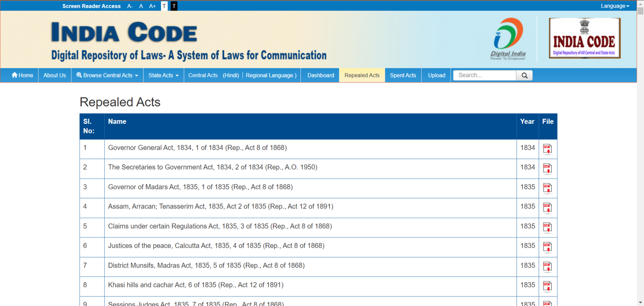Image resolution: width=644 pixels, height=306 pixels.
Task: Open PDF for Khasi hills and cachar Act
Action: coord(547,286)
